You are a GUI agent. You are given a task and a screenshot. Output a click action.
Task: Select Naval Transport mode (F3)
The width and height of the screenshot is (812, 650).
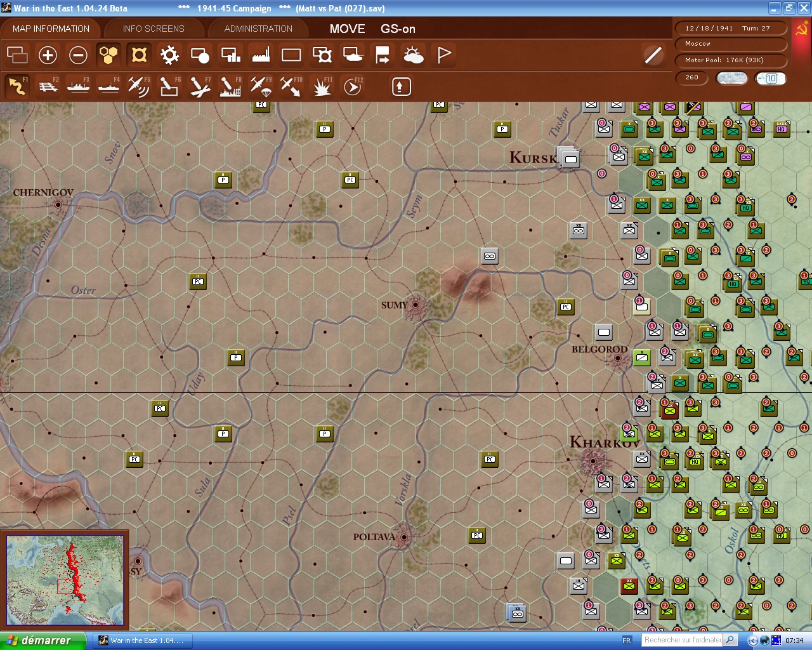[78, 86]
